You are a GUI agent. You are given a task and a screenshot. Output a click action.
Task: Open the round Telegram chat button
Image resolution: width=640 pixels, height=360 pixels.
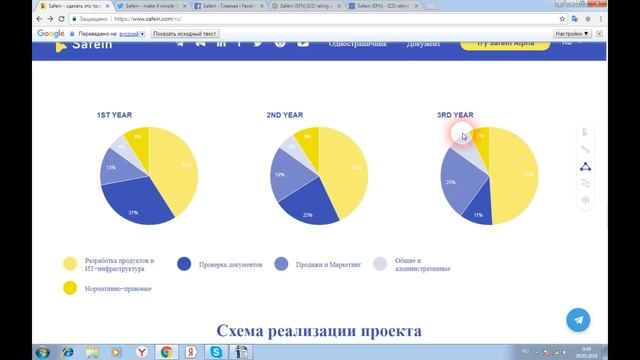point(578,320)
